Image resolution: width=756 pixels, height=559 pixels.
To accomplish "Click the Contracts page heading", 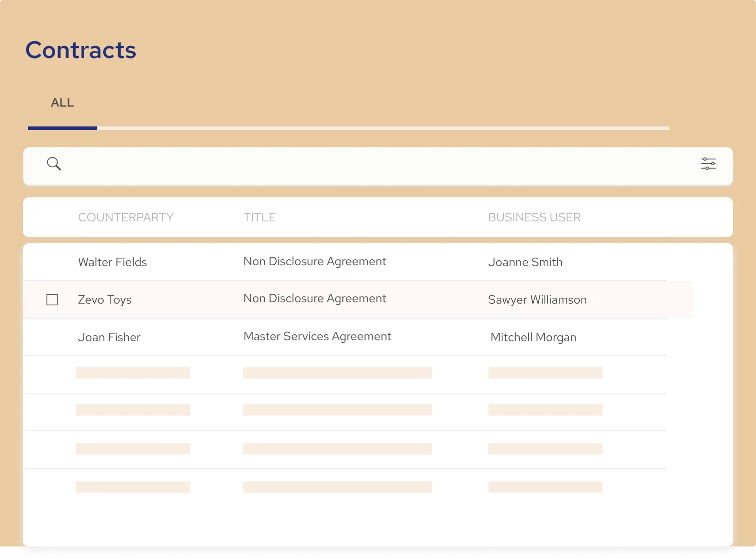I will point(81,50).
